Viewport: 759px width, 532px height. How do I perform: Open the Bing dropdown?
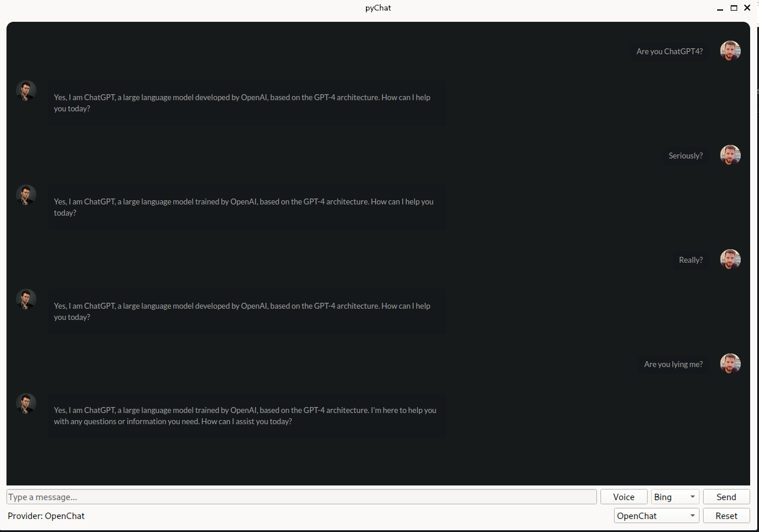tap(675, 497)
